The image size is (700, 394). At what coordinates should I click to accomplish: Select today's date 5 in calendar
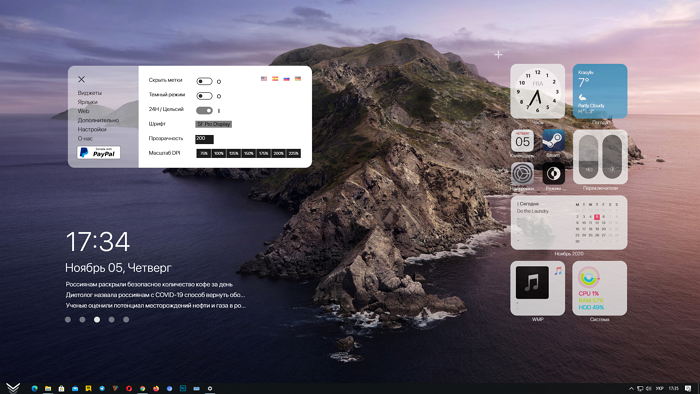coord(597,217)
